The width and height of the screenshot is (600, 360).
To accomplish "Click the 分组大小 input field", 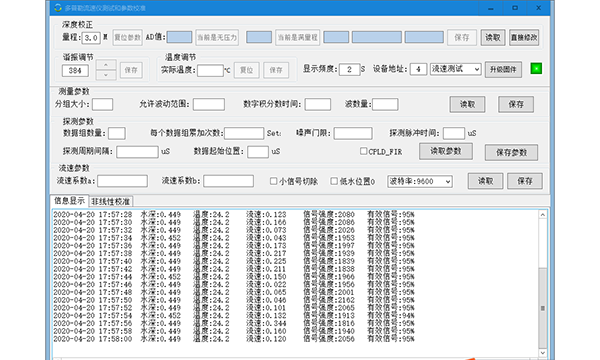I will point(103,104).
